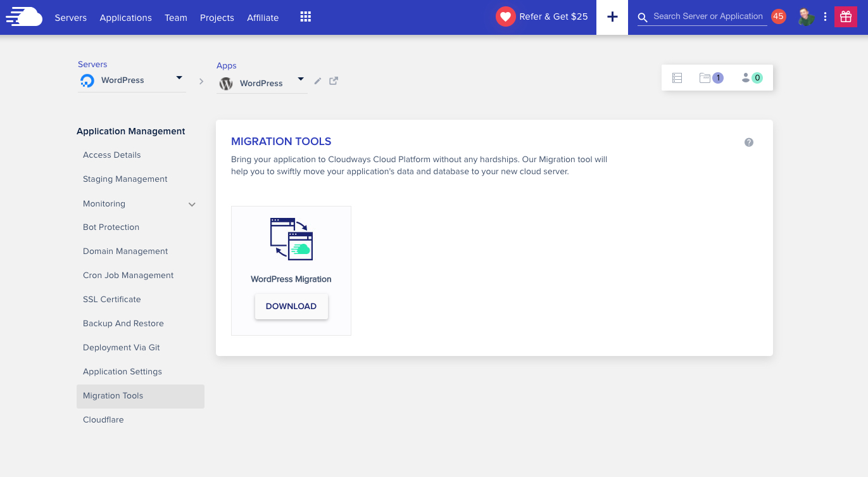Select SSL Certificate in sidebar
Screen dimensions: 868x477
111,300
